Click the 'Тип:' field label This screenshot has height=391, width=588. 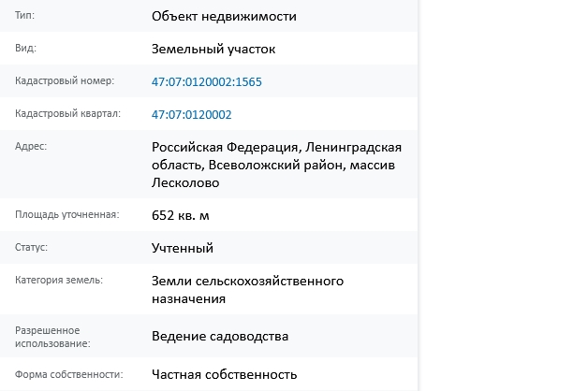tap(24, 15)
